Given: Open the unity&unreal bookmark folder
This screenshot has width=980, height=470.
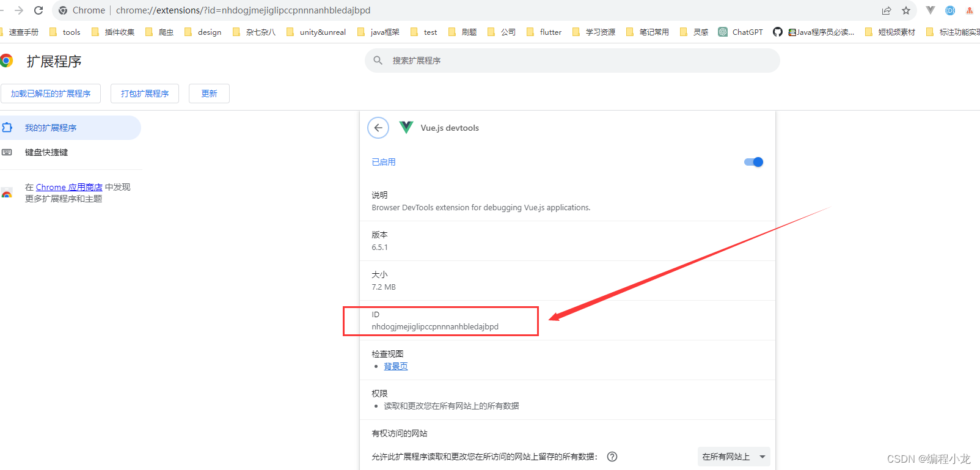Looking at the screenshot, I should point(316,32).
